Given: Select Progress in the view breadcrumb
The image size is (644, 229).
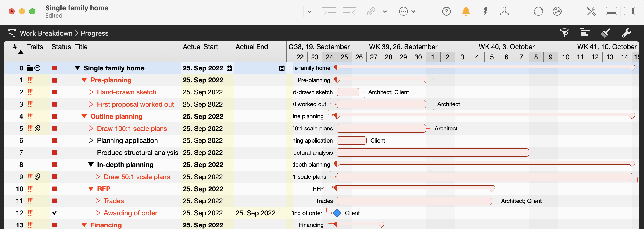Looking at the screenshot, I should (x=95, y=33).
